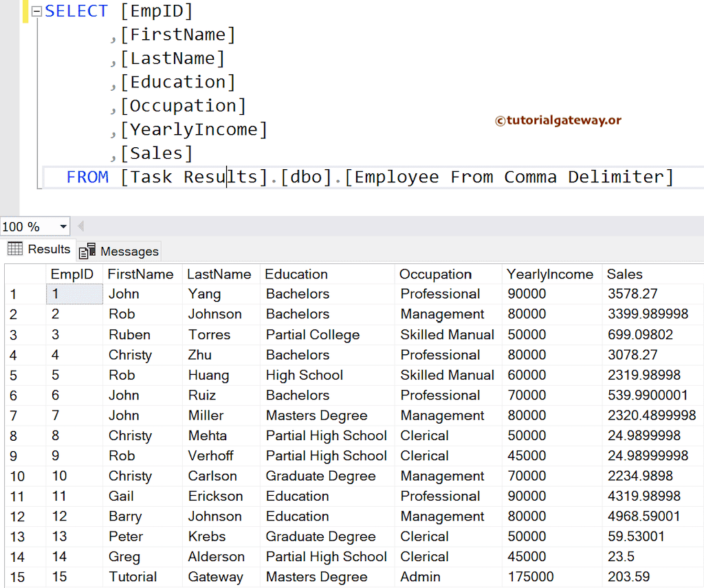The height and width of the screenshot is (588, 704).
Task: Click the cell containing Erickson
Action: tap(221, 497)
